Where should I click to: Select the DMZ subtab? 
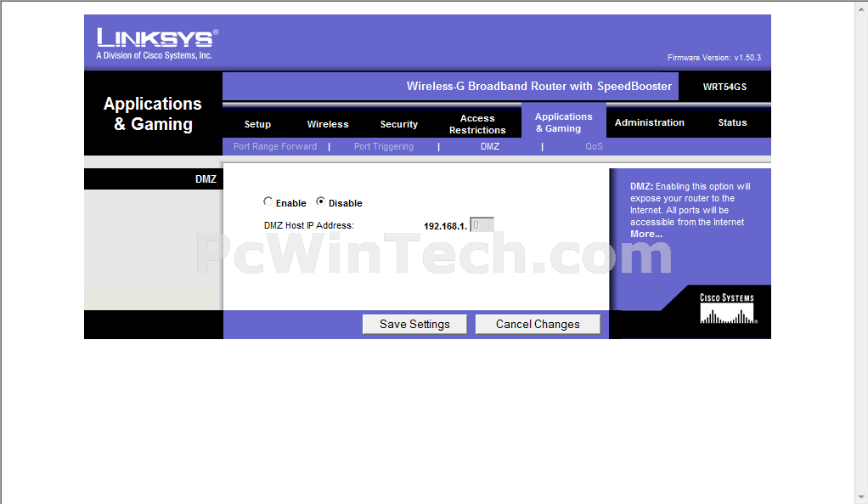tap(490, 146)
